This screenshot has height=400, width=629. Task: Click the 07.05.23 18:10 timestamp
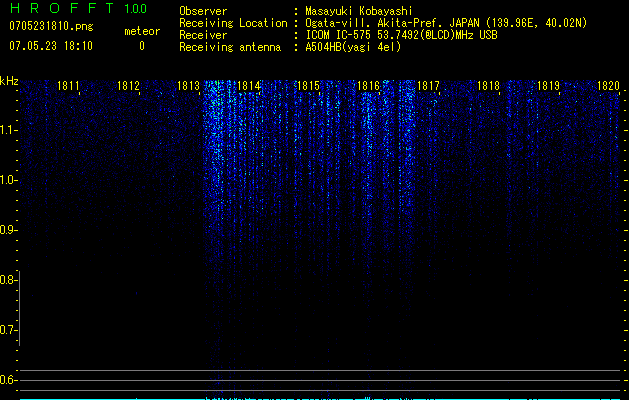click(x=51, y=46)
